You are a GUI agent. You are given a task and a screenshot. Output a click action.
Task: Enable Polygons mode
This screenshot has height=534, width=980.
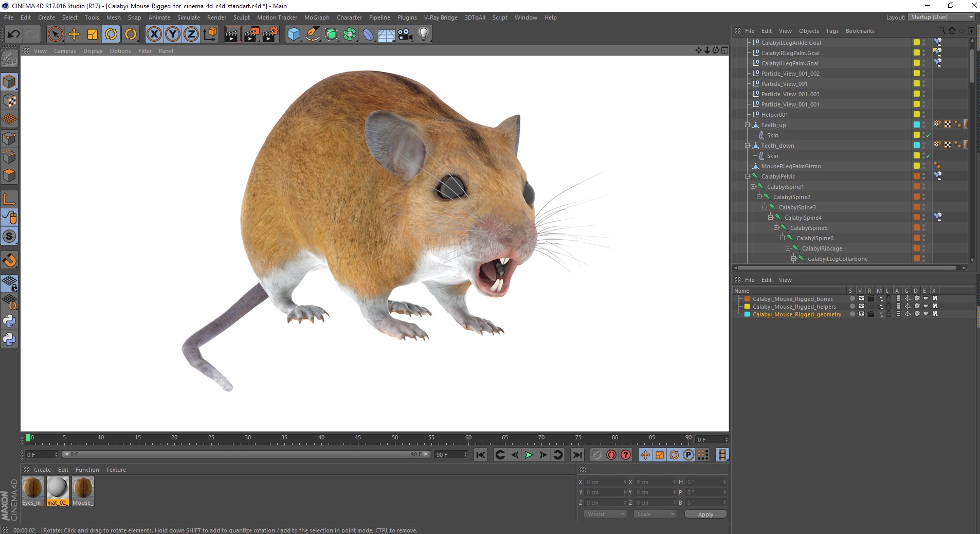10,175
